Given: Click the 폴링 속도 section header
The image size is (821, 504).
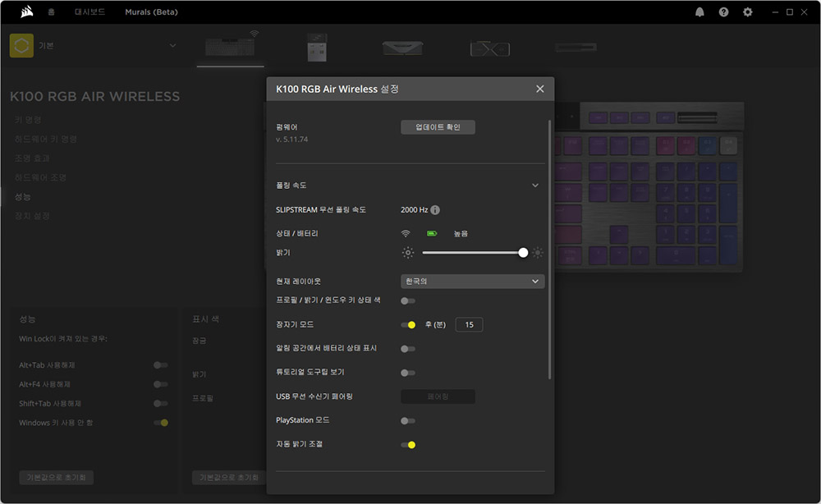Looking at the screenshot, I should (291, 186).
